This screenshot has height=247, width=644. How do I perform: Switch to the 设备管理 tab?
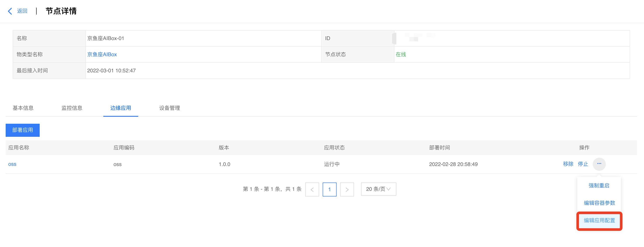coord(169,108)
